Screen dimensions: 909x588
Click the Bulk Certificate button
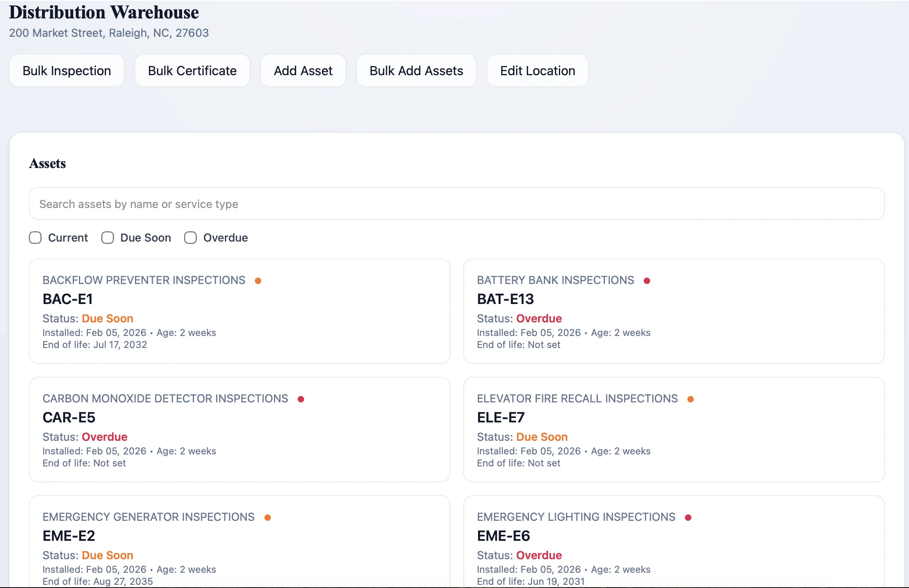(192, 70)
